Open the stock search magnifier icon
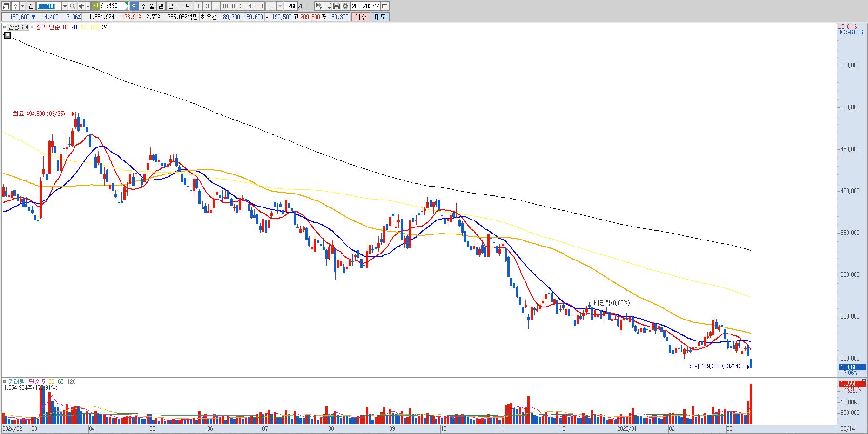 [72, 6]
